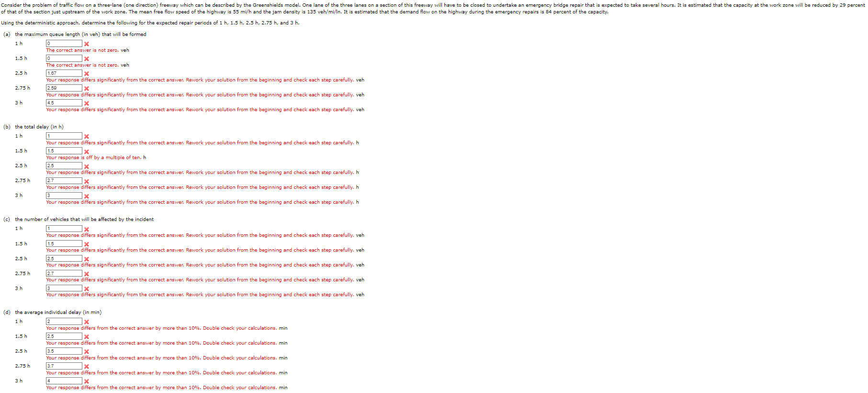
Task: Click average delay 1 h answer field
Action: (64, 322)
